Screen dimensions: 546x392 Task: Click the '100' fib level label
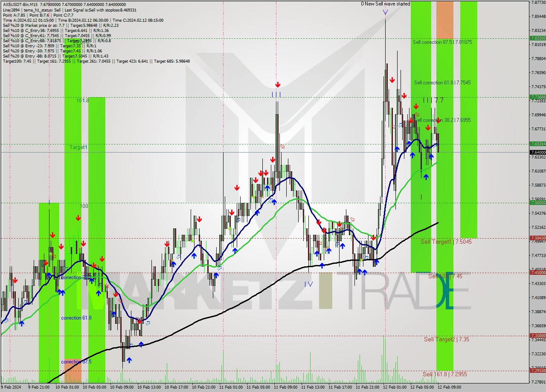click(84, 206)
